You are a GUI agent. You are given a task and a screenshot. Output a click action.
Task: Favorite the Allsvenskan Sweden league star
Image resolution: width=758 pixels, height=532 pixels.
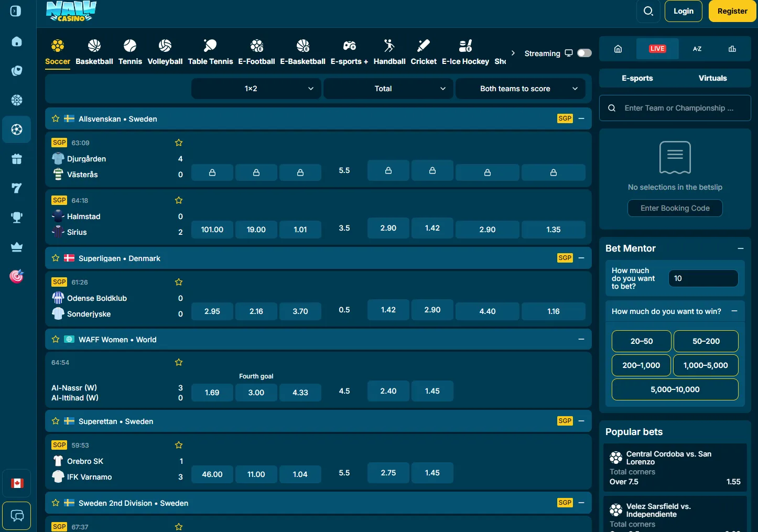click(x=56, y=118)
